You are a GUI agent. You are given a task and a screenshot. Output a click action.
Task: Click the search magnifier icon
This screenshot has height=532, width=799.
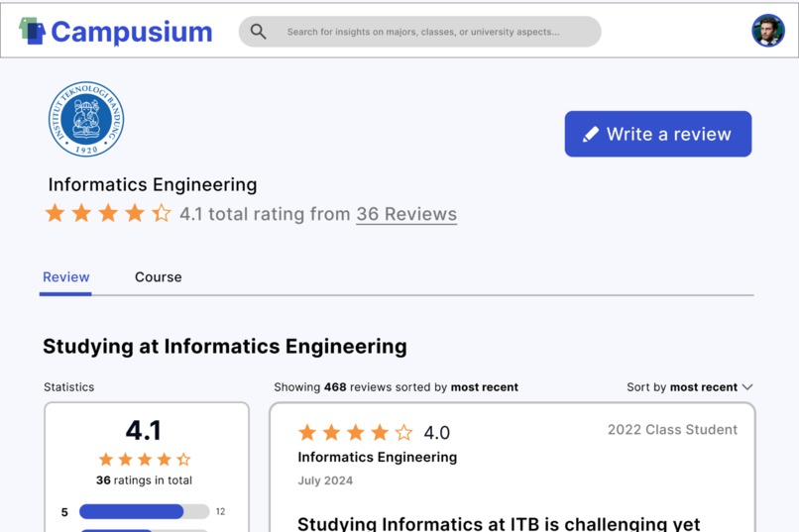tap(259, 32)
